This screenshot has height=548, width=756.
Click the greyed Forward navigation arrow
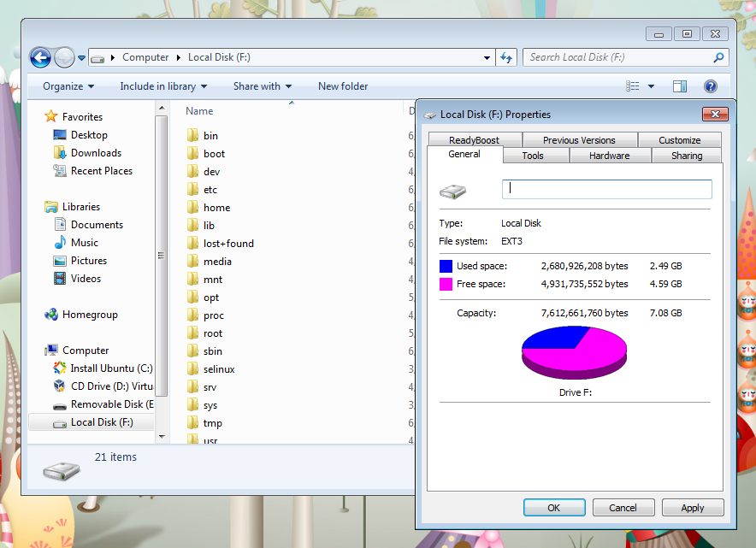coord(64,58)
